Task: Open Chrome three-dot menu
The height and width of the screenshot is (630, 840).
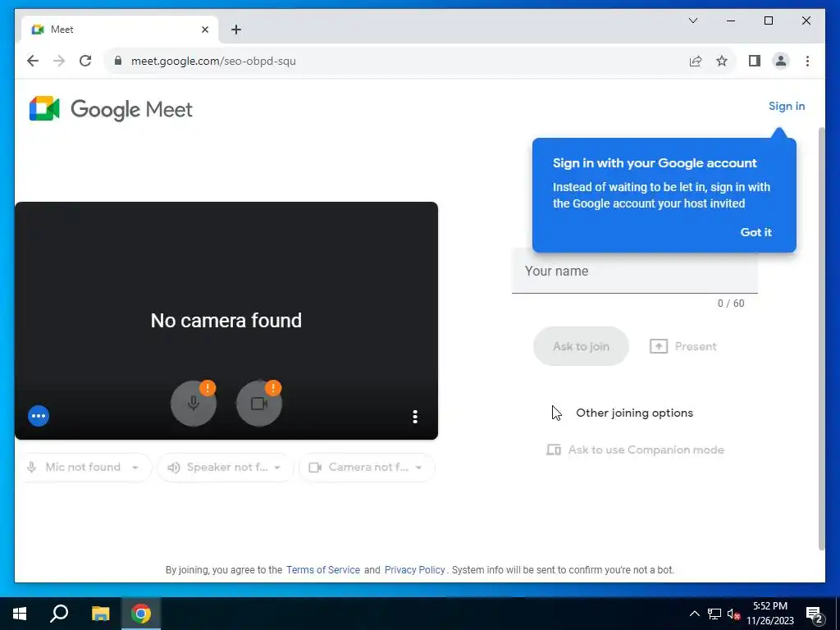Action: [x=807, y=61]
